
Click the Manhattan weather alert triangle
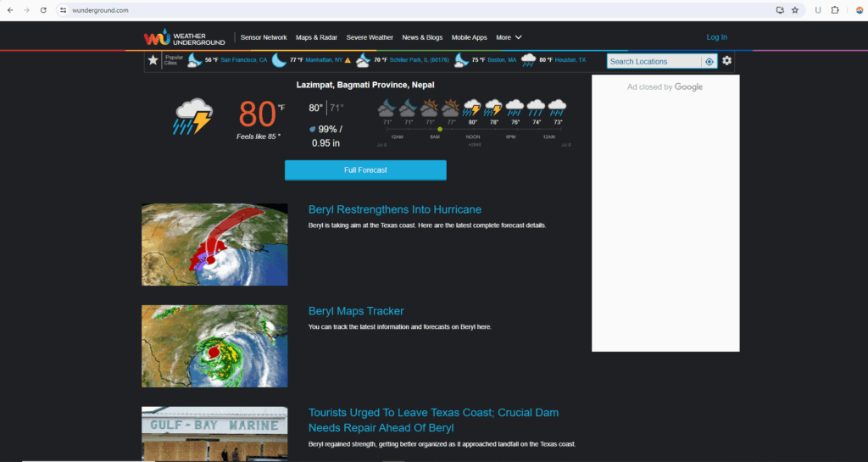pos(348,60)
